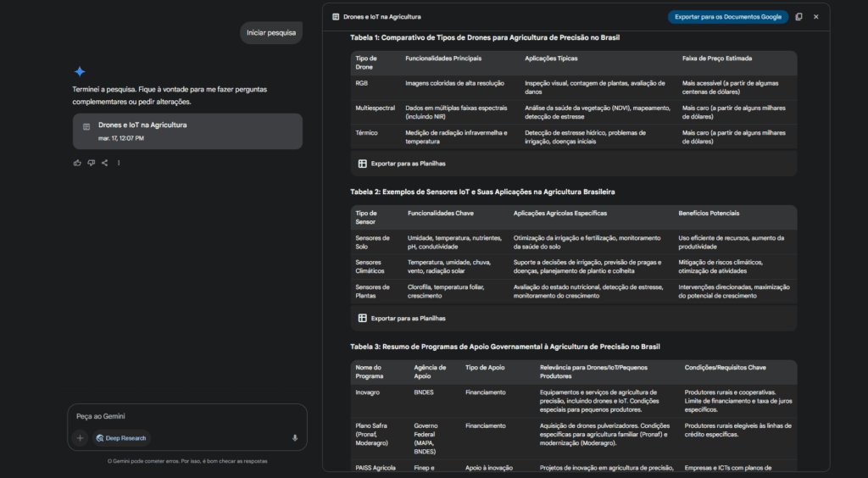Click Exportar para os Documentos Google button
Screen dimensions: 868x478
(x=727, y=17)
